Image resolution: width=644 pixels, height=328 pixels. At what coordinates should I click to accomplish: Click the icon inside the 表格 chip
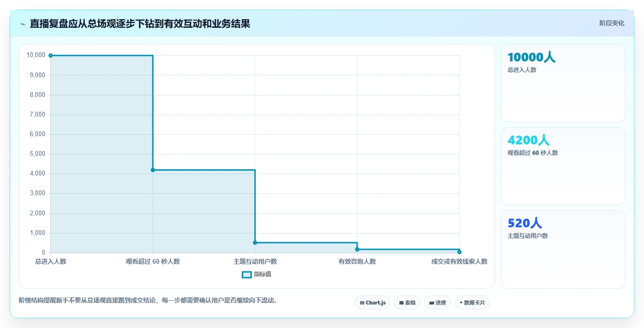[x=401, y=303]
